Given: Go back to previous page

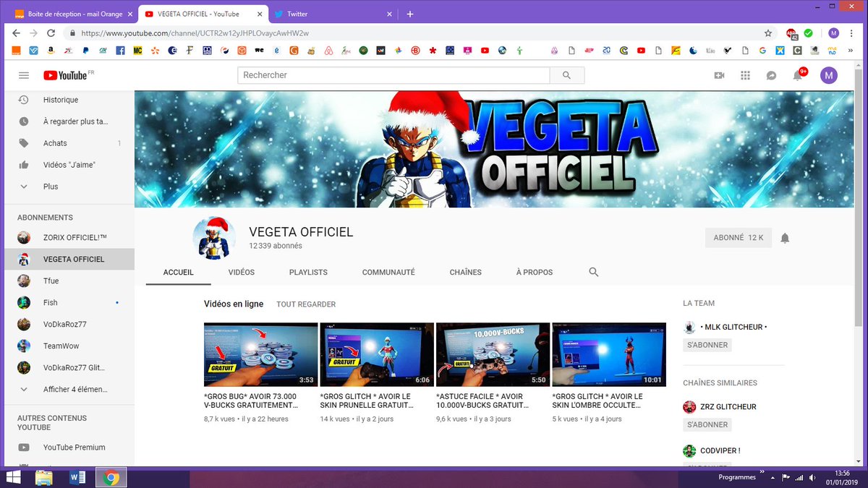Looking at the screenshot, I should coord(16,33).
